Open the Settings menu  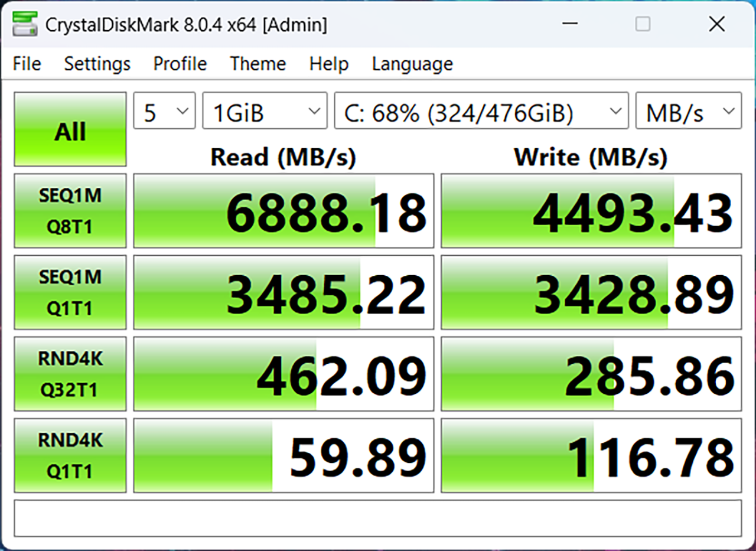(97, 64)
